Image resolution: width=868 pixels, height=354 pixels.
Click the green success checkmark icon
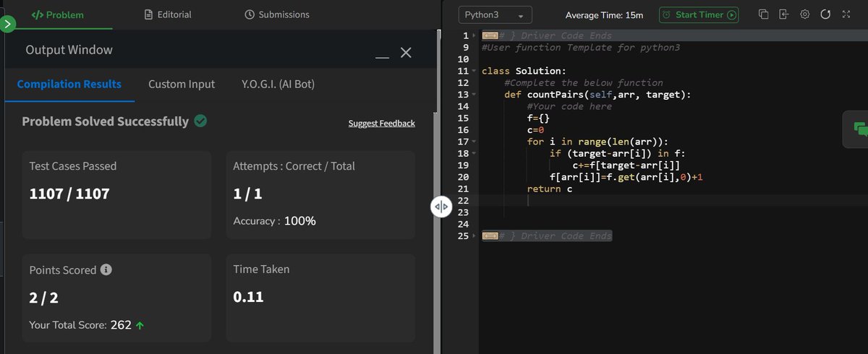(x=200, y=121)
